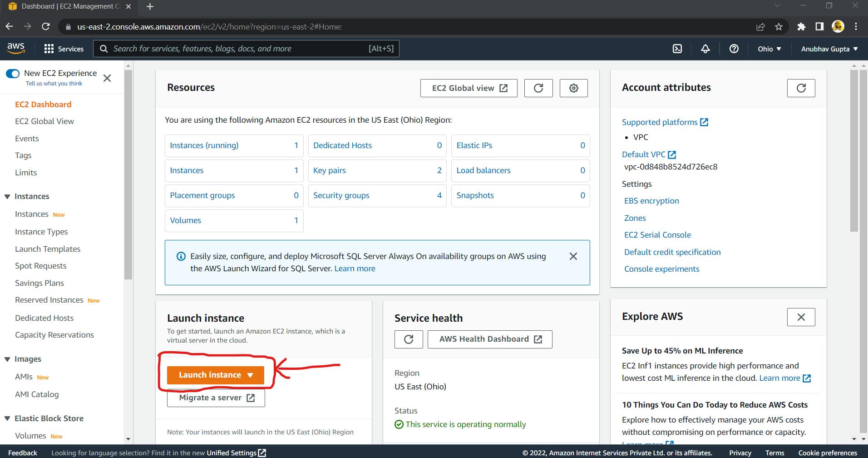Viewport: 868px width, 458px height.
Task: Select EC2 Dashboard in sidebar
Action: [x=43, y=105]
